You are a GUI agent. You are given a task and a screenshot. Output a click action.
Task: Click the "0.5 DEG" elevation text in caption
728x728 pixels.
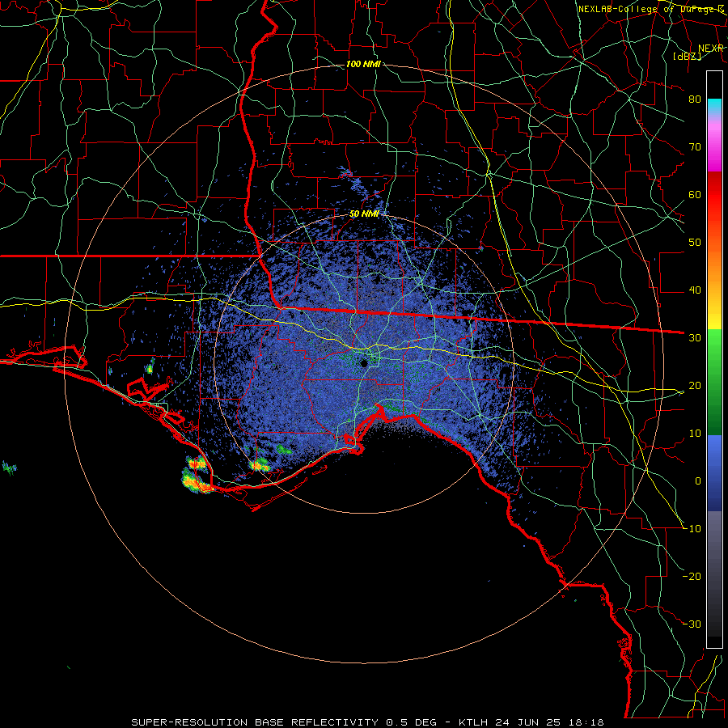(x=411, y=722)
